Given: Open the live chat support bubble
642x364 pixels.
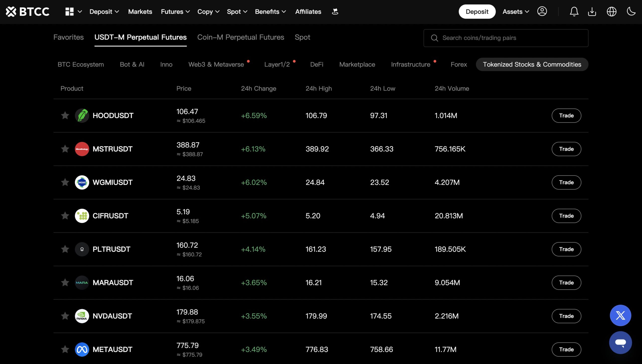Looking at the screenshot, I should click(x=620, y=342).
